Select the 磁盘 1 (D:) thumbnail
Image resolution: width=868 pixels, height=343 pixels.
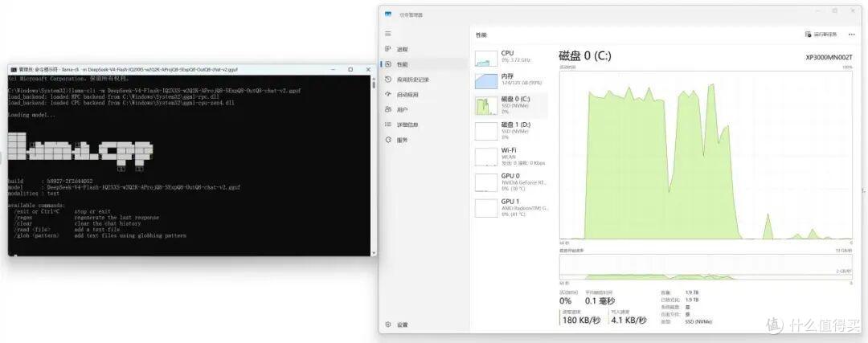[x=486, y=131]
